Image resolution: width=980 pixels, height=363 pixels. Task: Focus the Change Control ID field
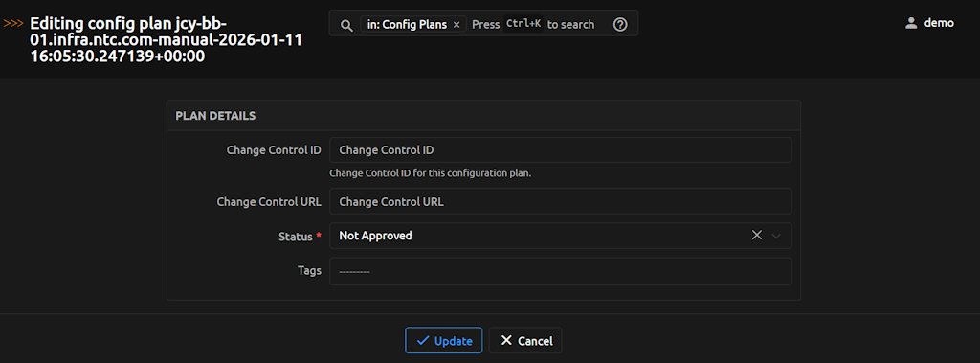tap(561, 150)
